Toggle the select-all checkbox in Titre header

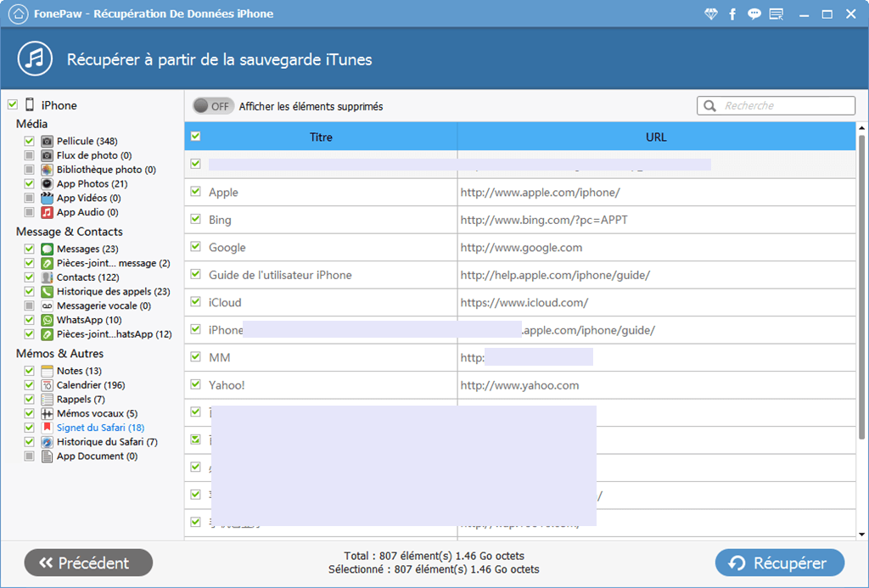pos(196,136)
